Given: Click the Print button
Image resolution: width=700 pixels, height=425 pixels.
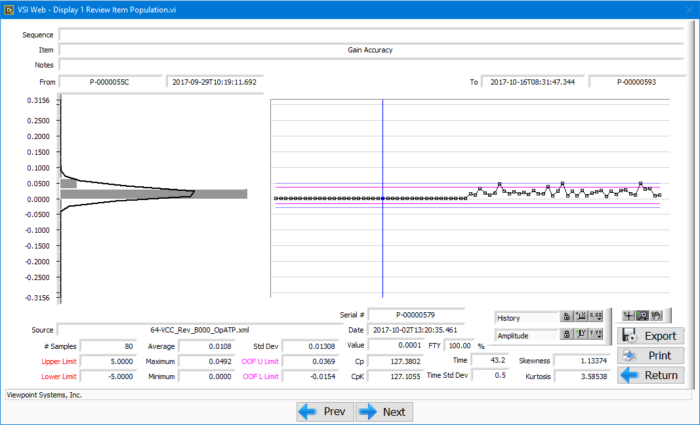Looking at the screenshot, I should point(650,355).
